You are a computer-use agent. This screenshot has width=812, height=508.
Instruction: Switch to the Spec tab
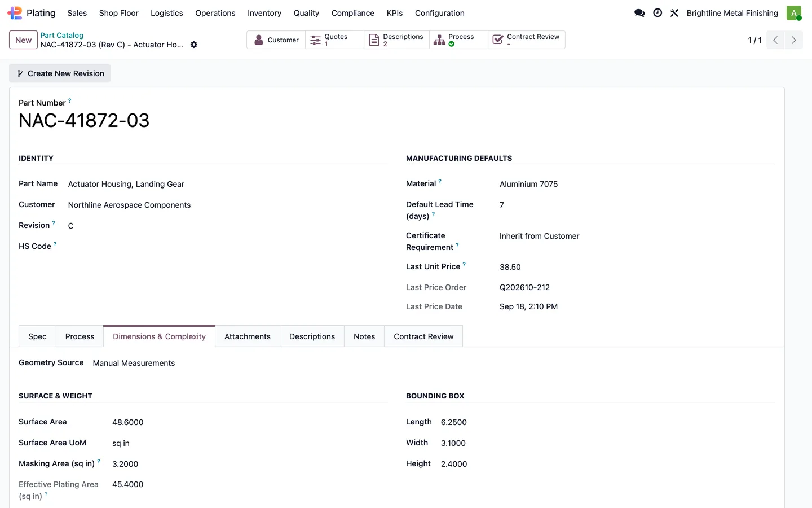pyautogui.click(x=37, y=336)
